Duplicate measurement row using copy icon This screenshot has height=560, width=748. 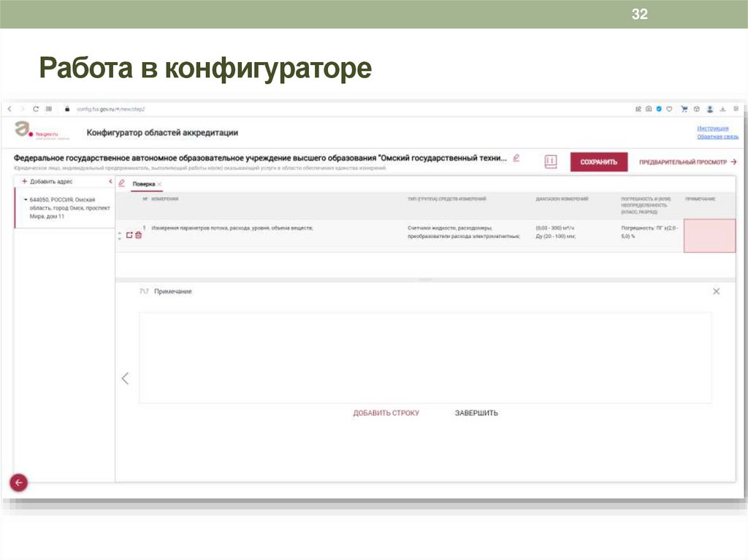tap(129, 236)
